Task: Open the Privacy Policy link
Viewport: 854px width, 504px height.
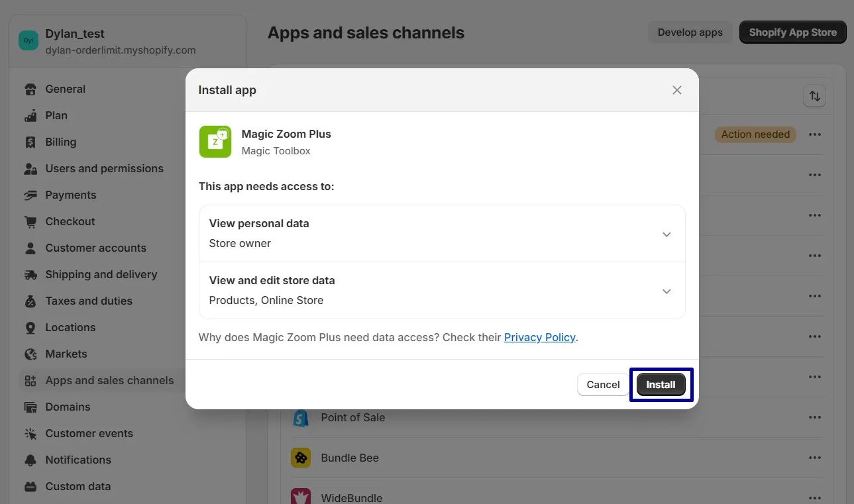Action: coord(540,337)
